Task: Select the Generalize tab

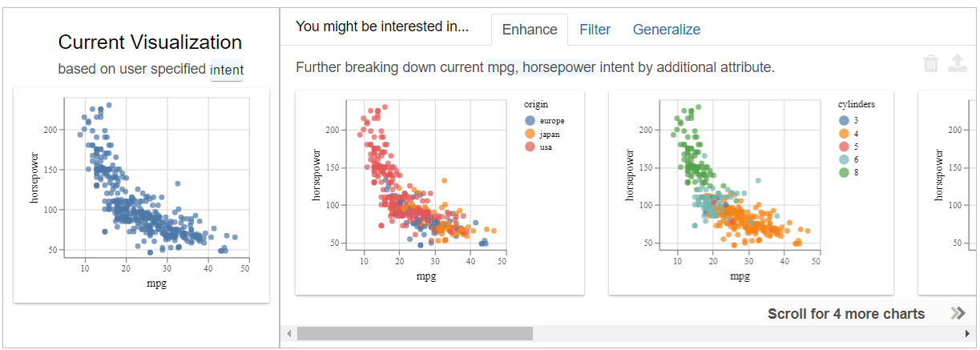Action: (x=666, y=30)
